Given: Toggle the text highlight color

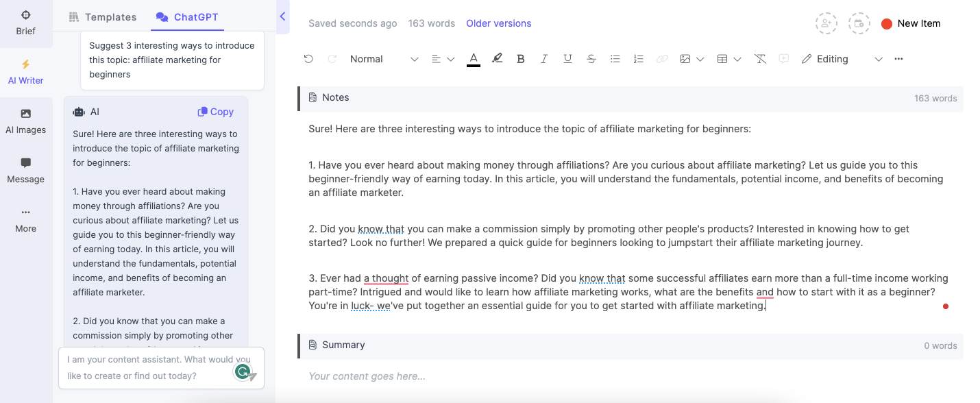Looking at the screenshot, I should pyautogui.click(x=497, y=59).
